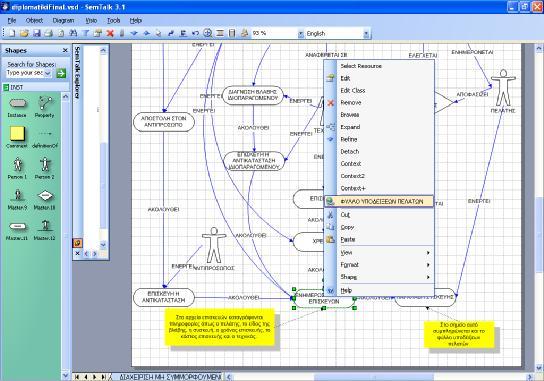Open the Tools menu

click(x=113, y=20)
